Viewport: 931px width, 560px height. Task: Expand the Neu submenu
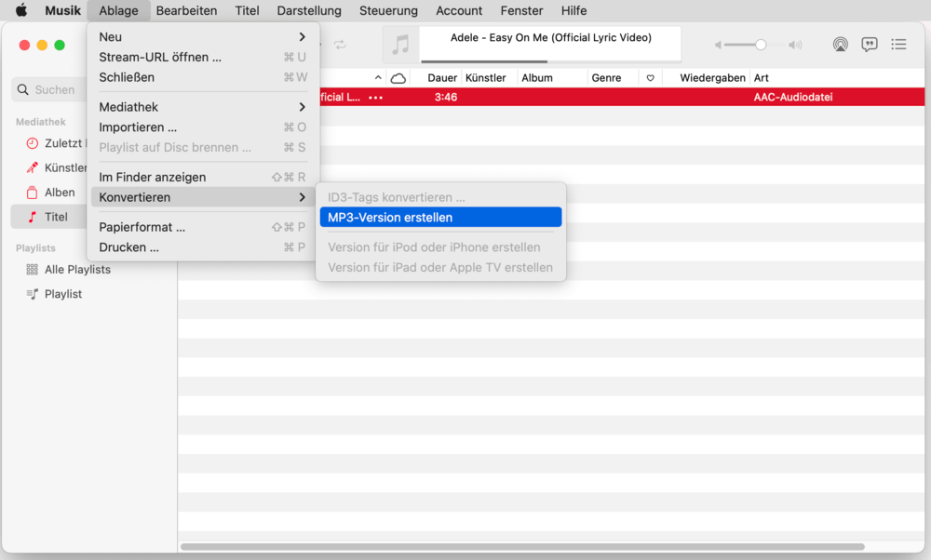click(202, 37)
